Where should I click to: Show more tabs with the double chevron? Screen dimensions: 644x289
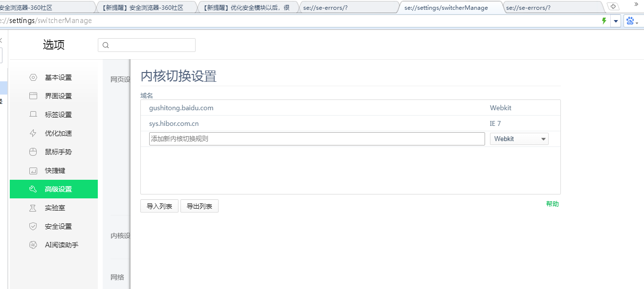pos(636,4)
